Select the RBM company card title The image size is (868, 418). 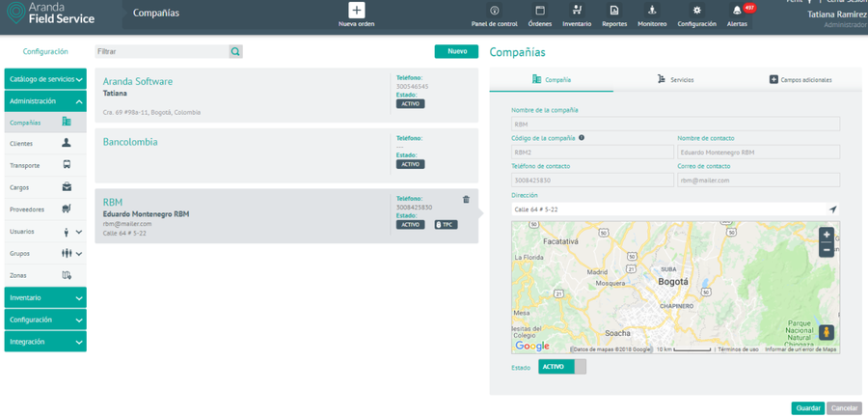[x=113, y=203]
